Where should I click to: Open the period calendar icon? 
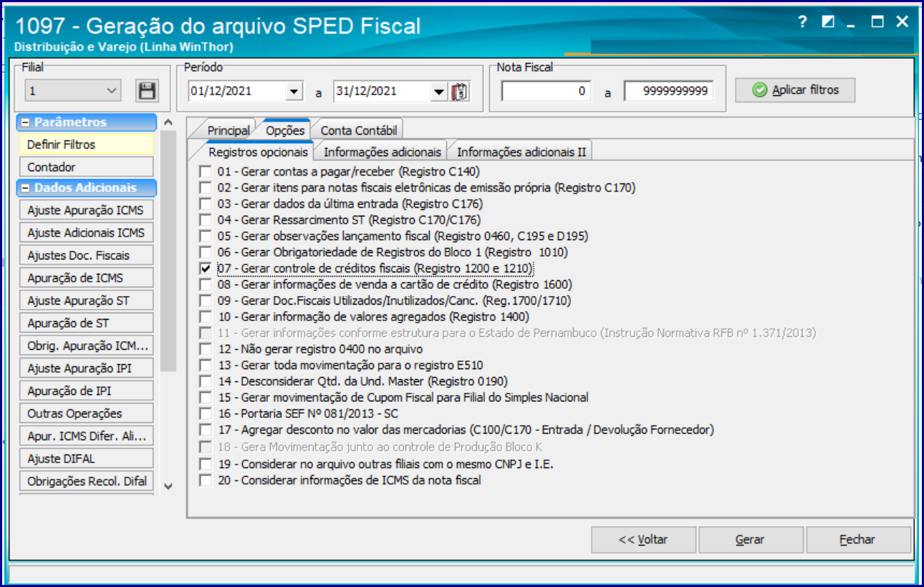click(459, 92)
